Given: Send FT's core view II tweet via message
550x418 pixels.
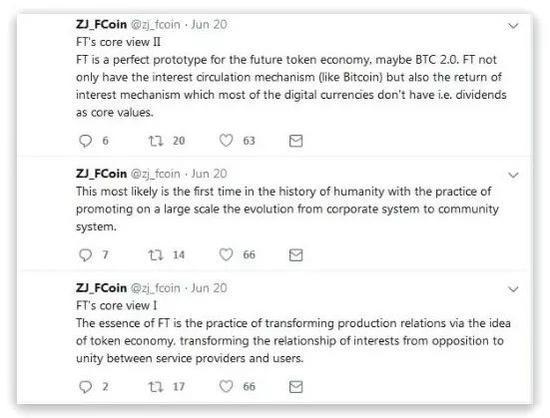Looking at the screenshot, I should tap(296, 141).
